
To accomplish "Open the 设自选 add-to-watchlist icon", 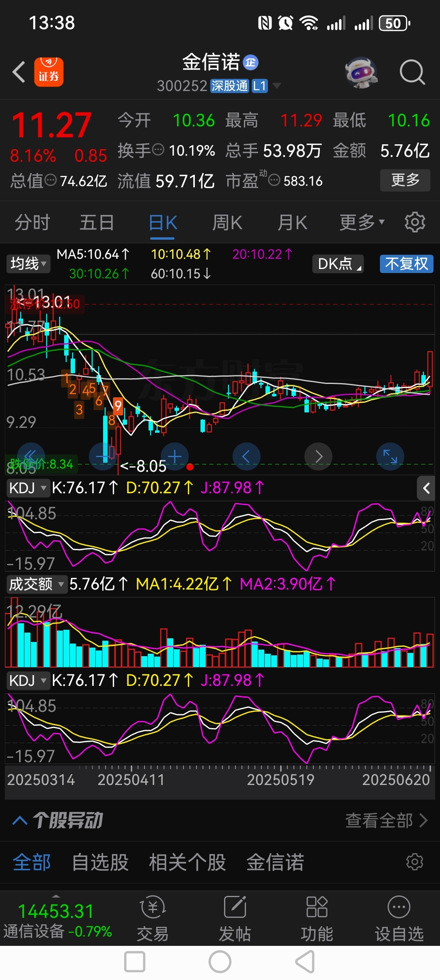I will tap(399, 918).
